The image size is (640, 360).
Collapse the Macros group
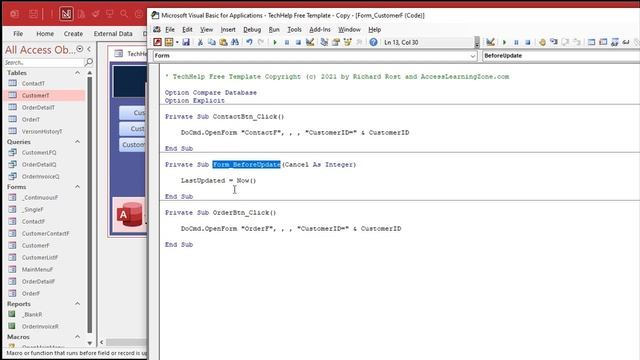tap(77, 337)
